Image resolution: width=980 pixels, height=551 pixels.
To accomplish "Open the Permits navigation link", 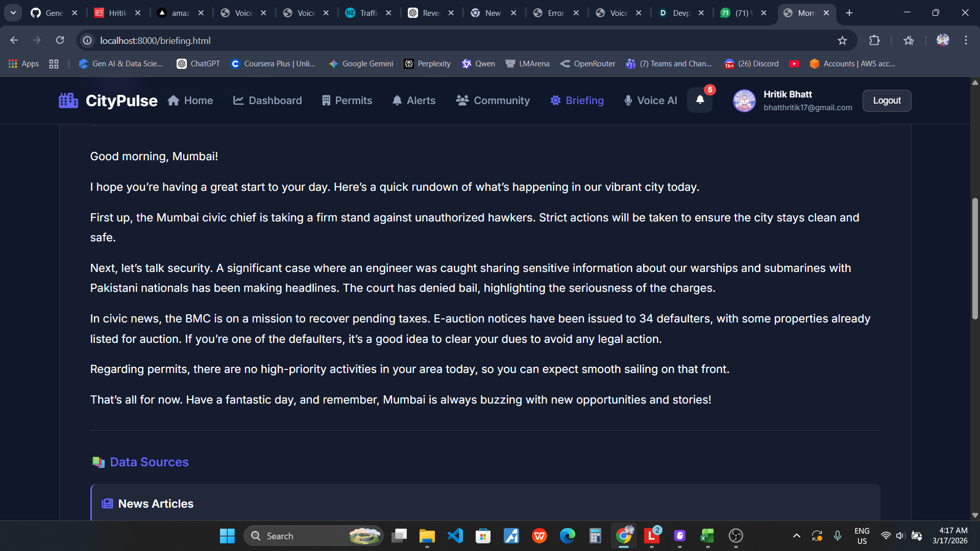I will click(x=347, y=101).
